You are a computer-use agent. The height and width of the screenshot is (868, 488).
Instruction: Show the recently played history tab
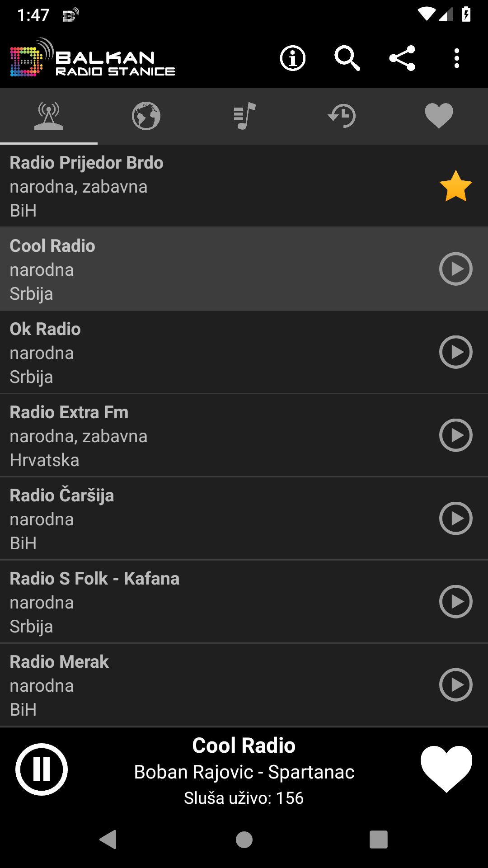coord(342,116)
